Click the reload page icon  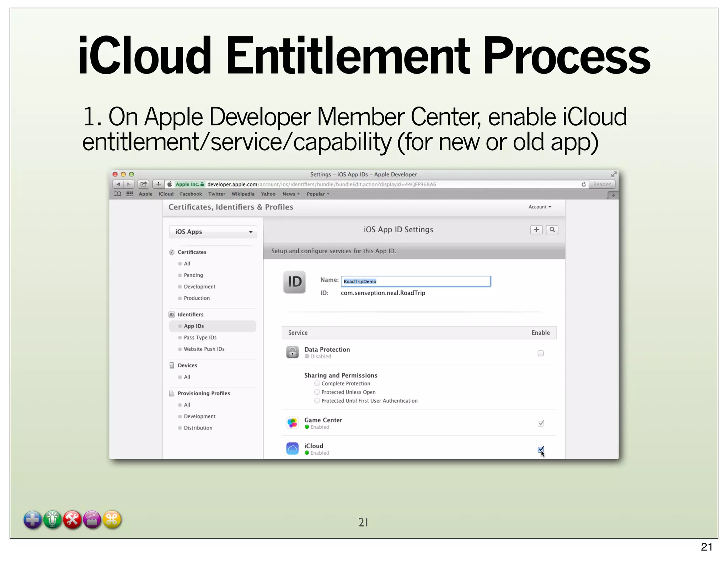[x=583, y=184]
